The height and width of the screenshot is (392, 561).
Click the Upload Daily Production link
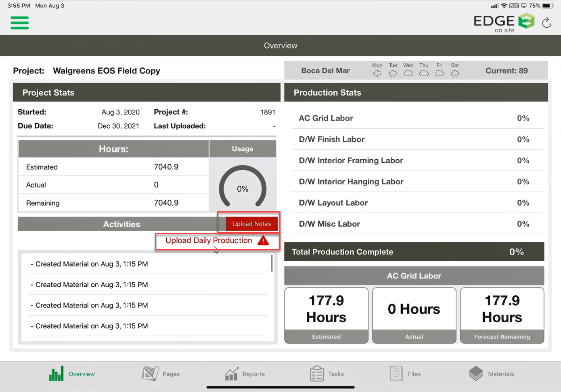(x=209, y=240)
